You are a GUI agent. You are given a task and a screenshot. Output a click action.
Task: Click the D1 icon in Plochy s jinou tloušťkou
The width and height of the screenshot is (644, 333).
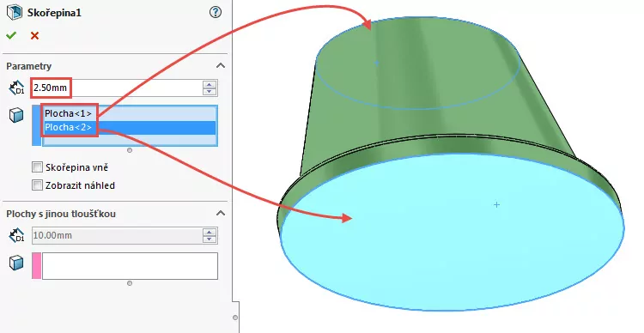tap(17, 235)
